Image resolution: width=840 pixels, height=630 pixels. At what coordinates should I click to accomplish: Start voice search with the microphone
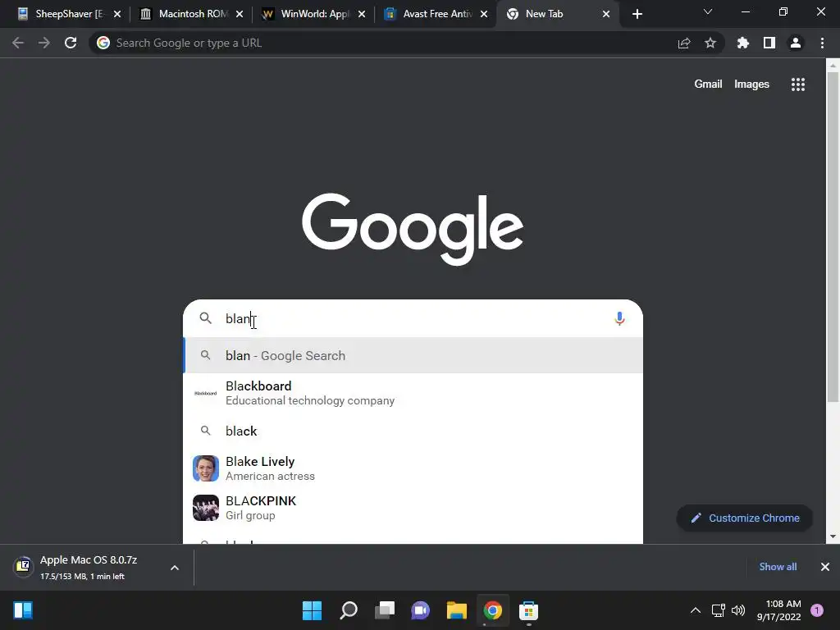619,319
